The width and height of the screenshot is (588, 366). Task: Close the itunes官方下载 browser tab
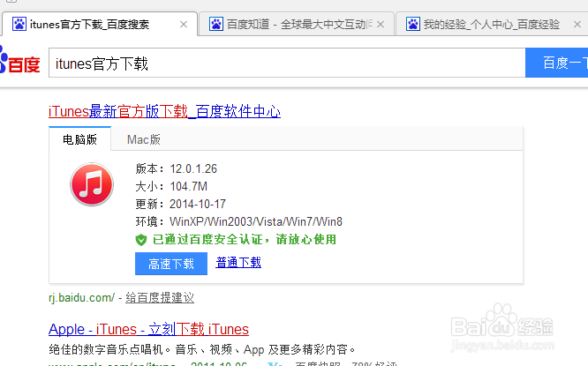coord(184,25)
